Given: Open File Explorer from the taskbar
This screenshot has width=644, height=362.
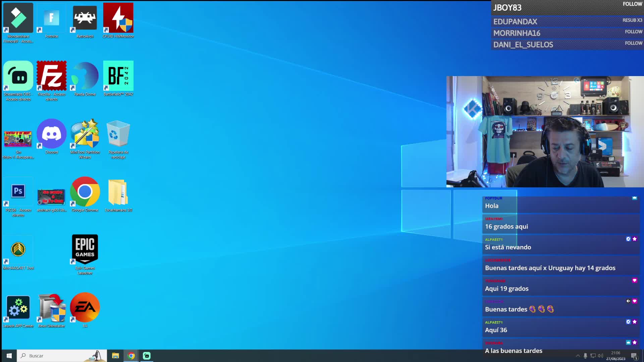Looking at the screenshot, I should point(115,356).
